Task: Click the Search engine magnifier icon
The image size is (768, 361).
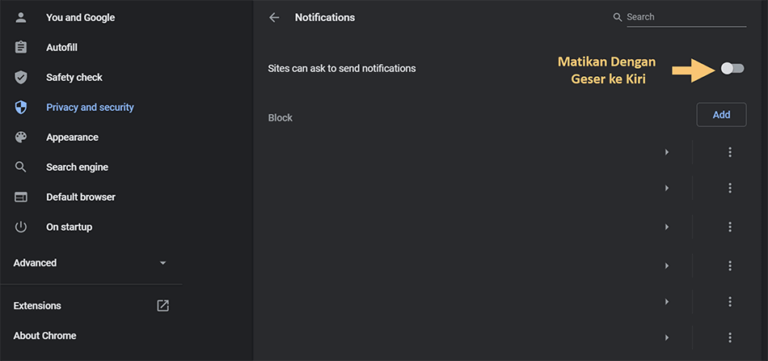Action: coord(21,167)
